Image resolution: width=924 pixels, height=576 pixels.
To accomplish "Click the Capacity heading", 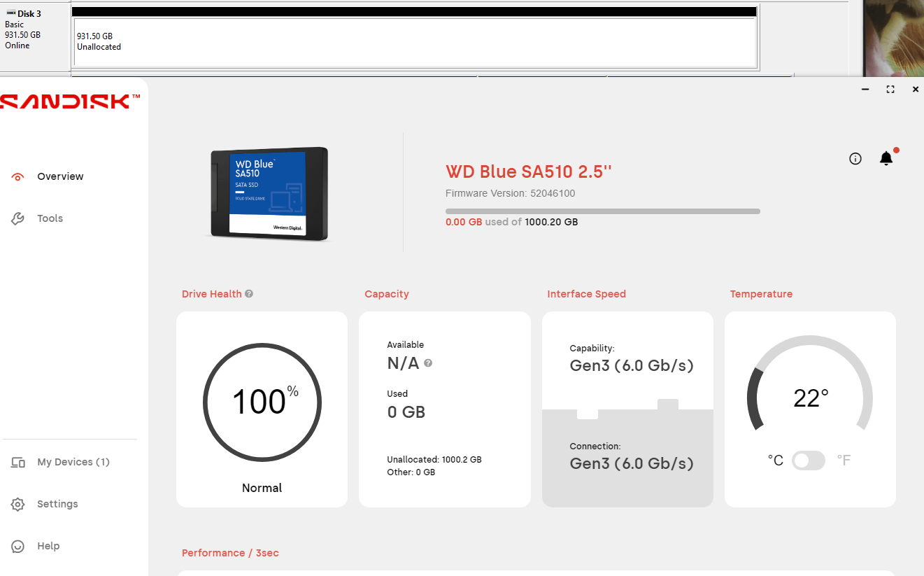I will pyautogui.click(x=387, y=294).
